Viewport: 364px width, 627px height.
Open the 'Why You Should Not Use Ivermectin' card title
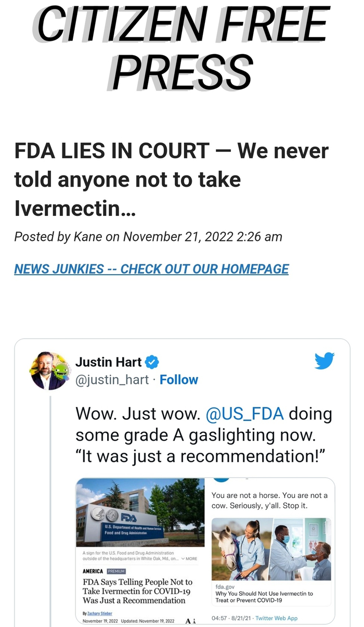(x=264, y=596)
